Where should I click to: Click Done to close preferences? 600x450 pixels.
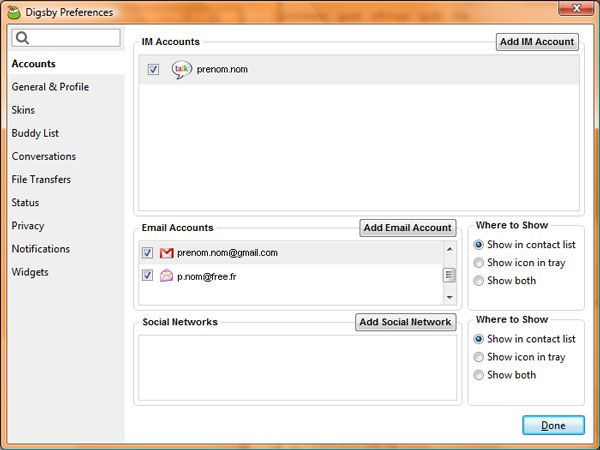[553, 425]
